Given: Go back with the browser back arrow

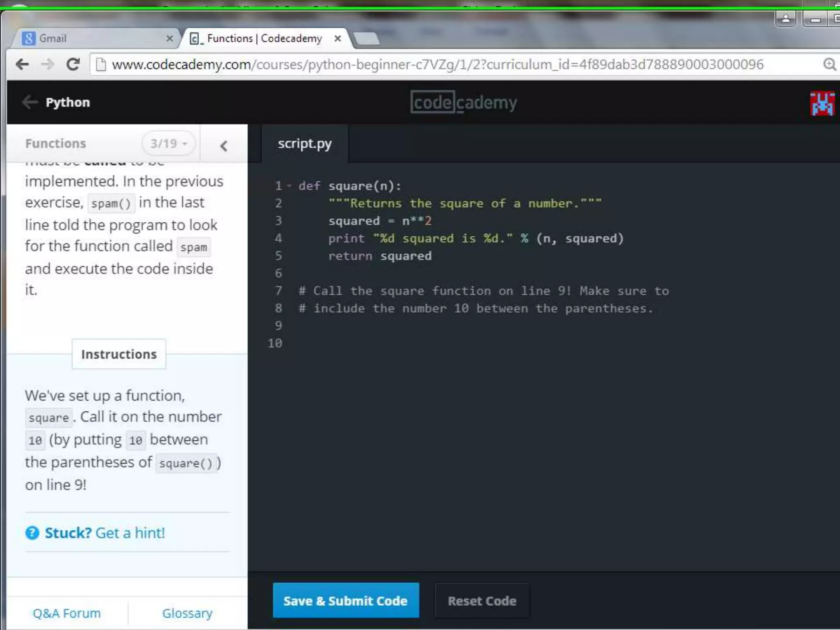Looking at the screenshot, I should point(22,64).
